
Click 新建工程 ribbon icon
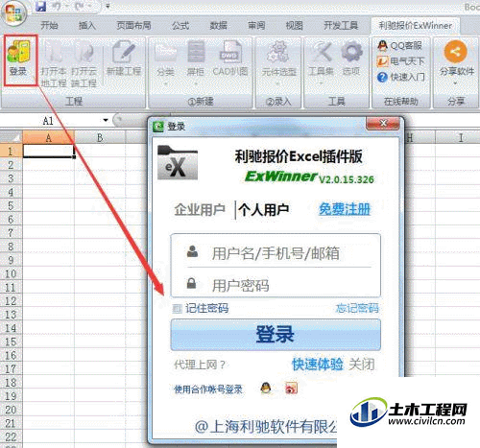[124, 59]
